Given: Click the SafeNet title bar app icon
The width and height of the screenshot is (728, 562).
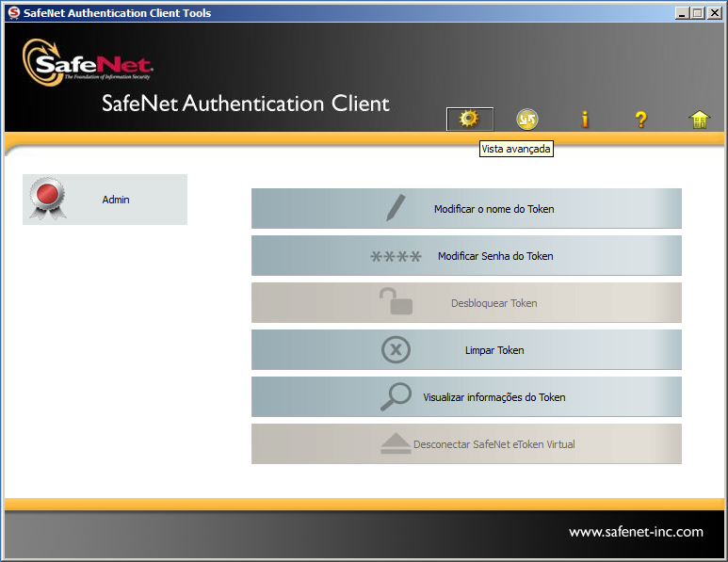Looking at the screenshot, I should pyautogui.click(x=14, y=12).
